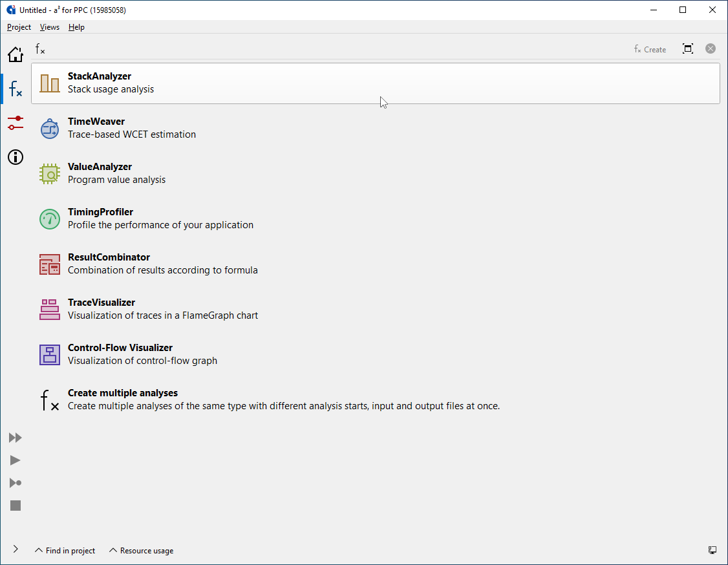Open the Help menu
The height and width of the screenshot is (565, 728).
point(76,27)
